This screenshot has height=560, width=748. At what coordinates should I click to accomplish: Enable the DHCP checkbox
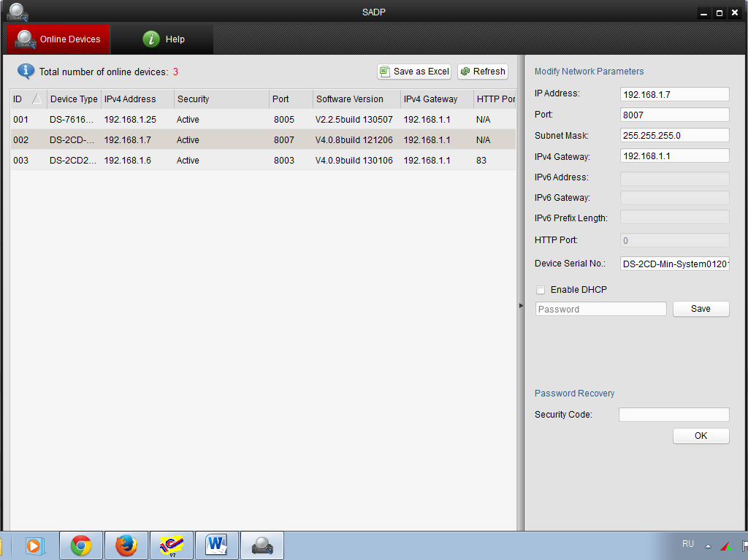[541, 290]
